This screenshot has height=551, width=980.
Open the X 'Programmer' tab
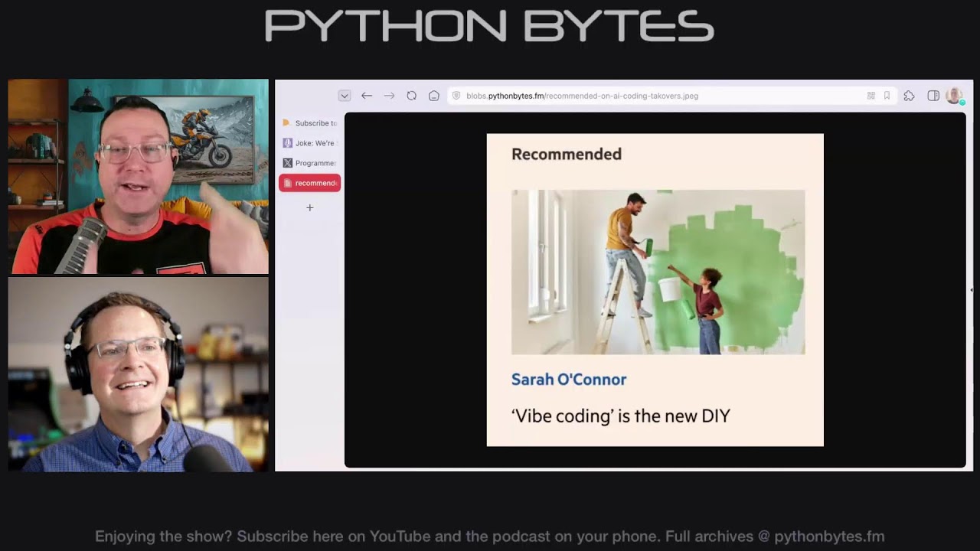[309, 163]
